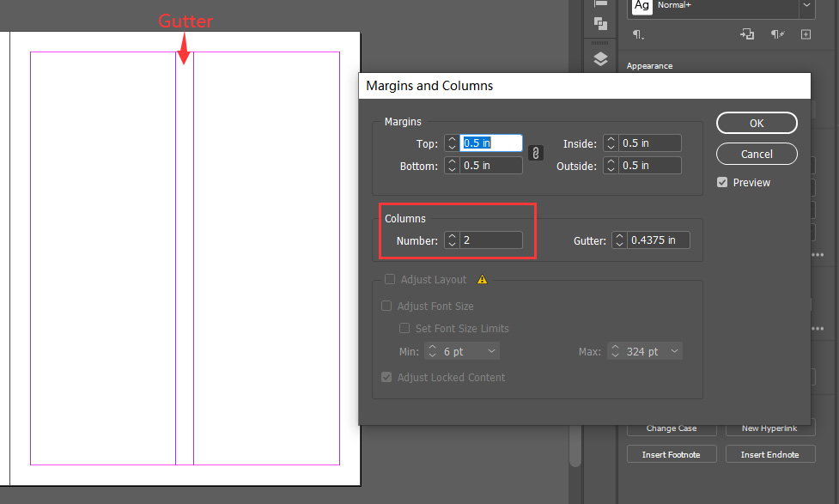Click the Gutter value field

point(658,240)
